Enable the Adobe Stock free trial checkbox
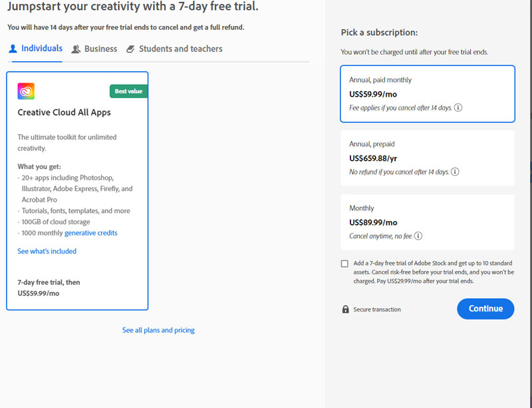 tap(344, 264)
